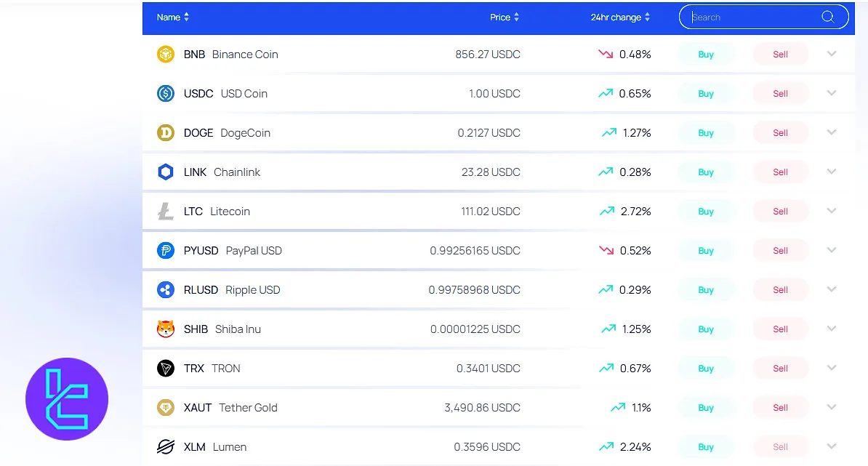Click the magnifier icon in the search box
Screen dimensions: 868x466
pyautogui.click(x=827, y=17)
